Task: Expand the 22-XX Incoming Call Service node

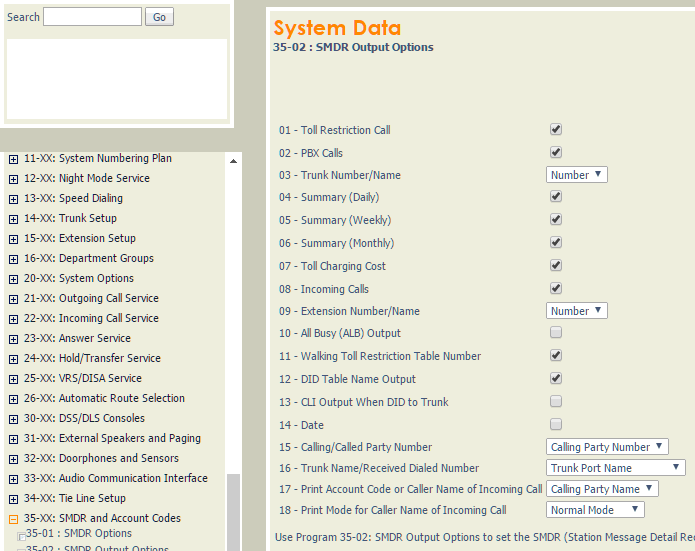Action: (x=13, y=319)
